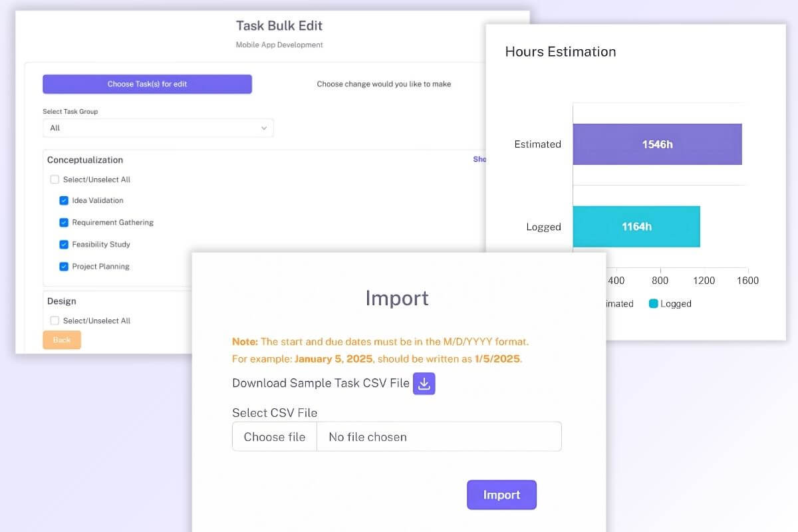Viewport: 798px width, 532px height.
Task: Check Select/Unselect All under Conceptualization
Action: (55, 180)
